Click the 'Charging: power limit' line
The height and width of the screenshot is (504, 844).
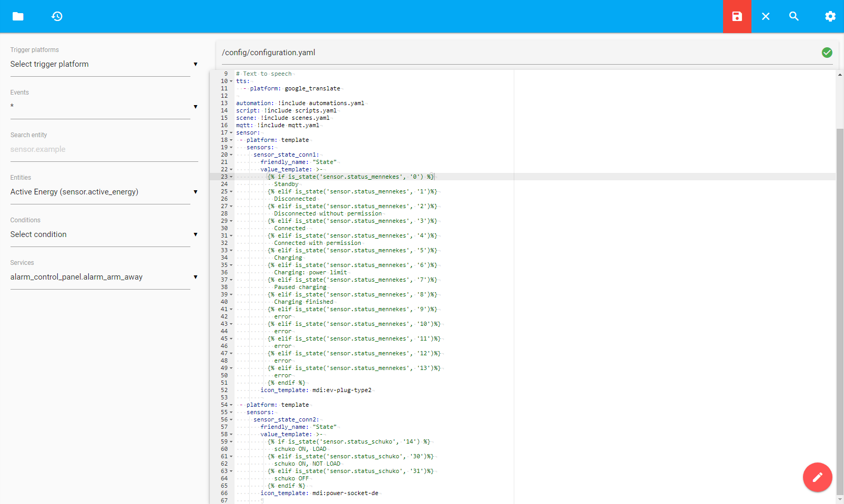click(x=310, y=272)
